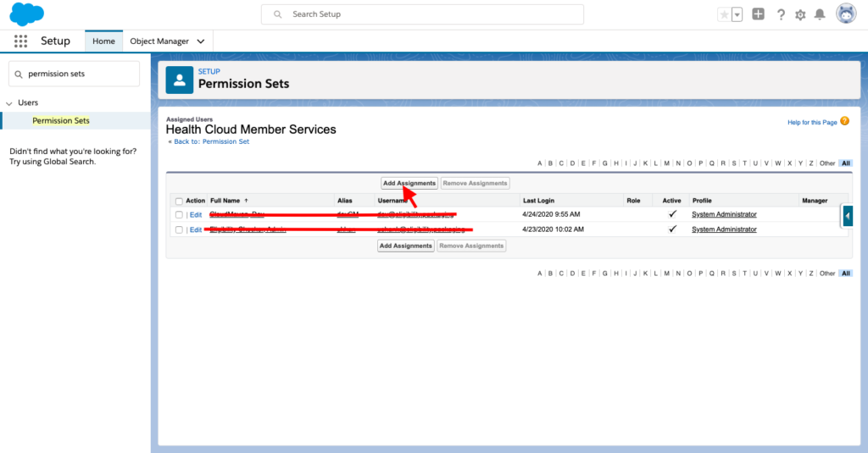Click the favorites star icon

[x=724, y=15]
